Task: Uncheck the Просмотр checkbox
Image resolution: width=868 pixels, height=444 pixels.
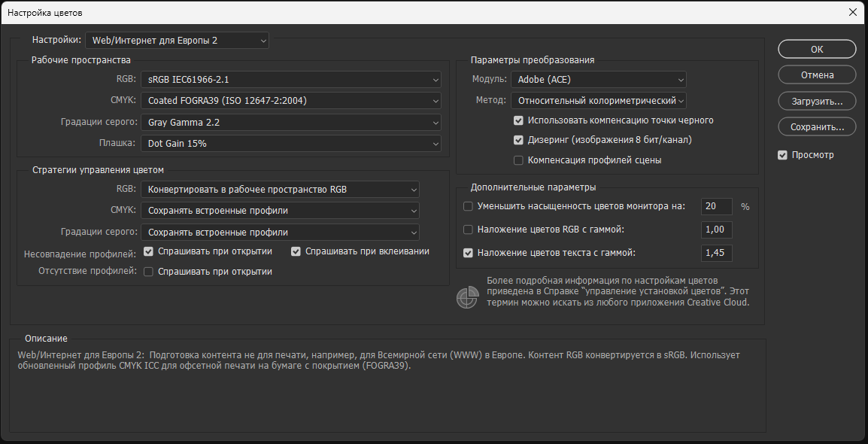Action: 782,155
